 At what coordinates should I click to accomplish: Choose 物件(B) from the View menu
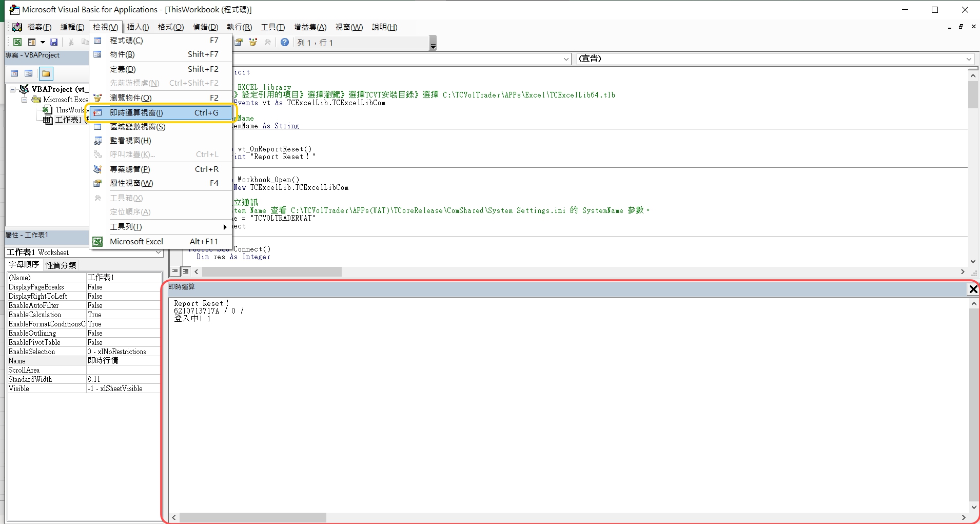click(161, 54)
